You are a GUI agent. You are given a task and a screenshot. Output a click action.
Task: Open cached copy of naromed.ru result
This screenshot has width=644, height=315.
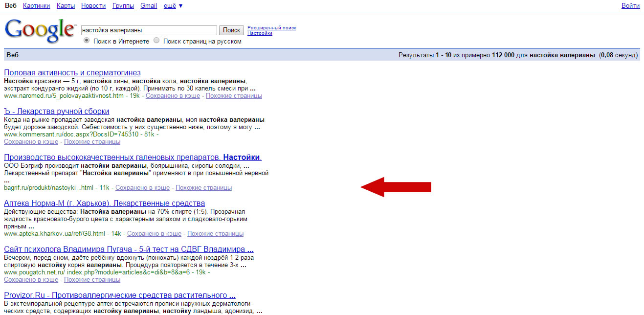tap(173, 96)
